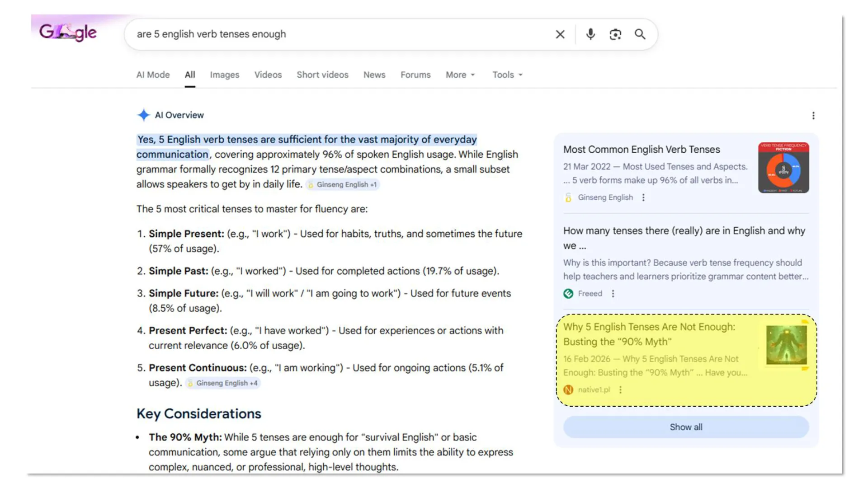Expand the More dropdown
The image size is (868, 488).
click(460, 75)
